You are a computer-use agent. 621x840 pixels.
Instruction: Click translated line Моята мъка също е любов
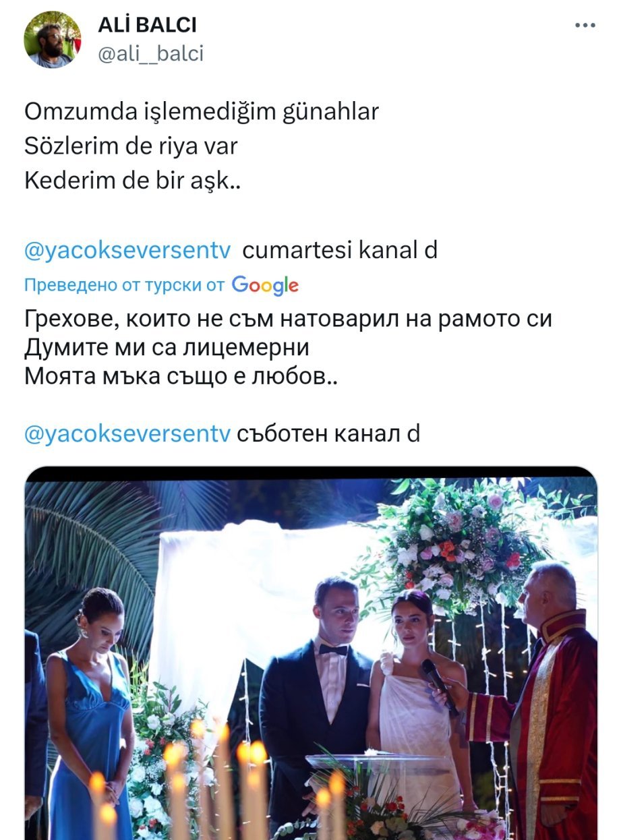[x=181, y=377]
